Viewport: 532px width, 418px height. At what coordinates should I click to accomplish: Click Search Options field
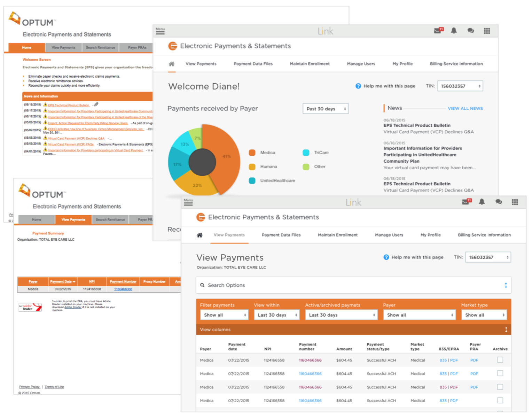(353, 285)
